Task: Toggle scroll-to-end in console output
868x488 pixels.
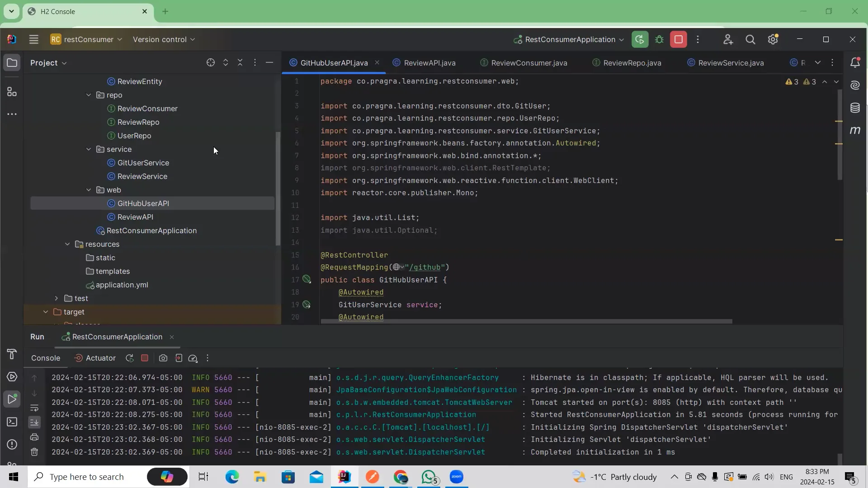Action: (x=35, y=422)
